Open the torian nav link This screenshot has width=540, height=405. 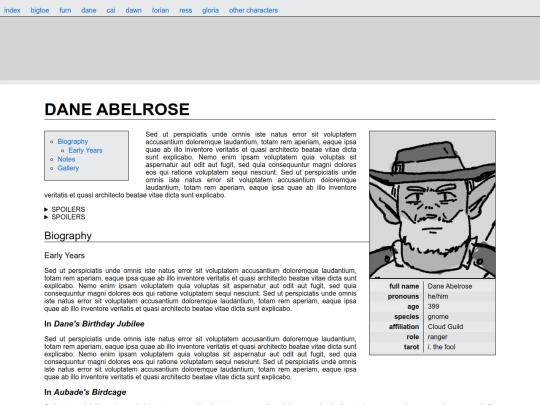point(160,10)
